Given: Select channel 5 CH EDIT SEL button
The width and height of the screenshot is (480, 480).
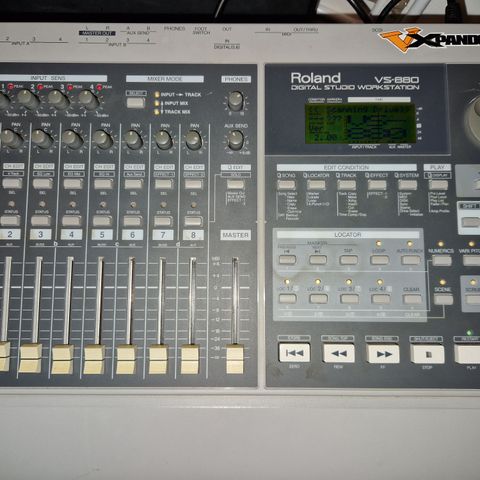Looking at the screenshot, I should (103, 184).
